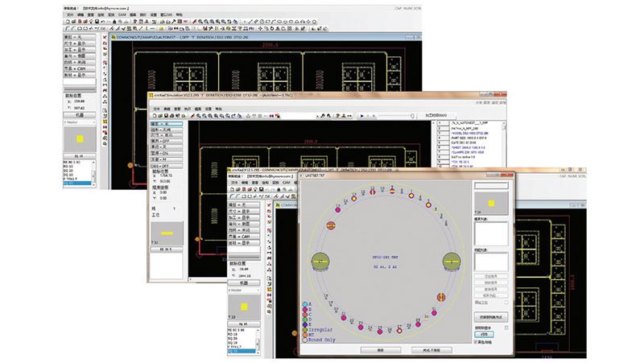Select the Round Only legend circle
Screen dimensions: 644x363
tap(304, 341)
